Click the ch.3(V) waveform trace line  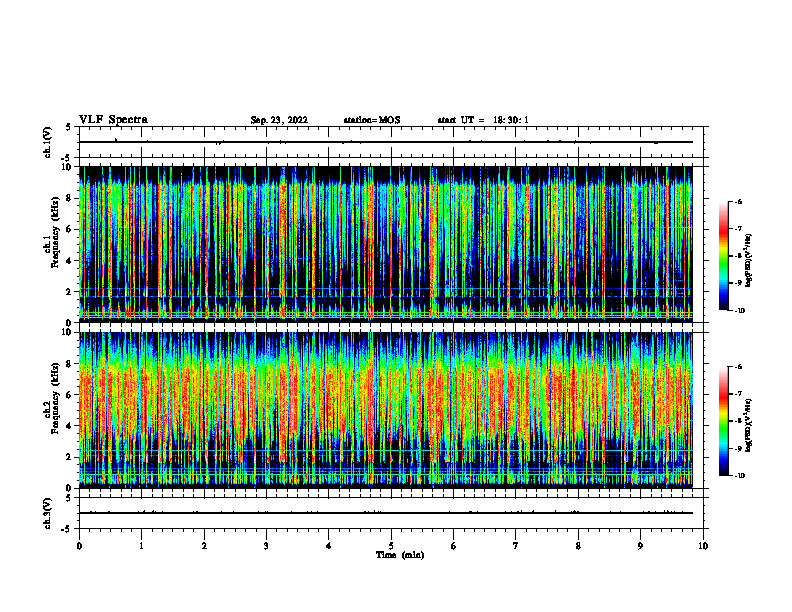(386, 513)
